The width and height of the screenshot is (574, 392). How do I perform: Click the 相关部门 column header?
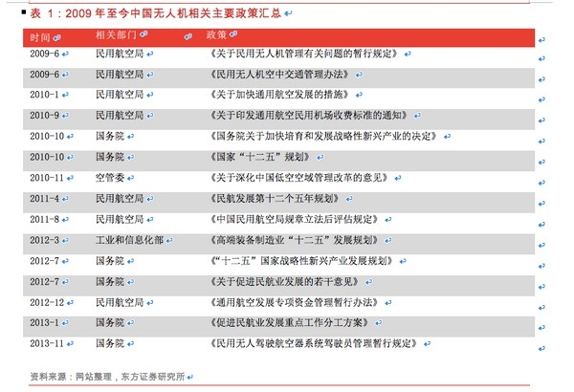(116, 34)
